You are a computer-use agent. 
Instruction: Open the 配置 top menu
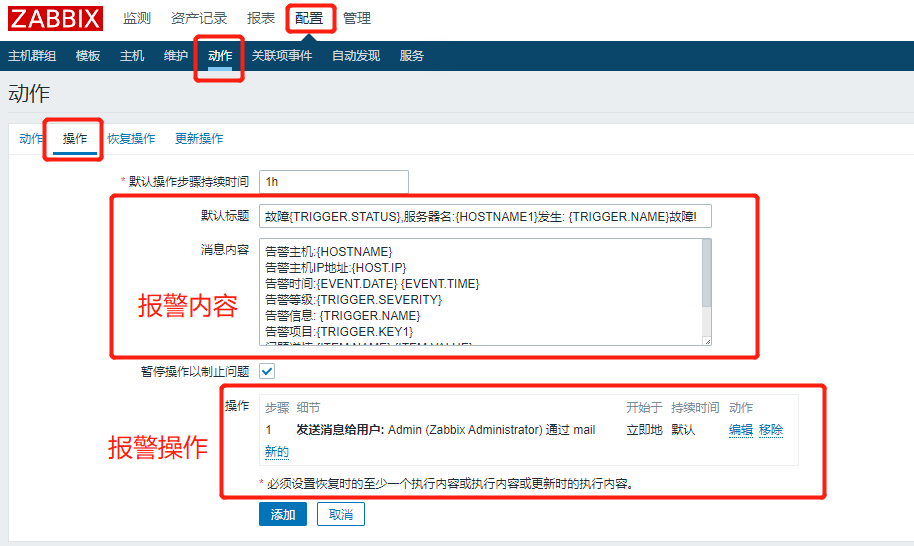click(x=309, y=18)
